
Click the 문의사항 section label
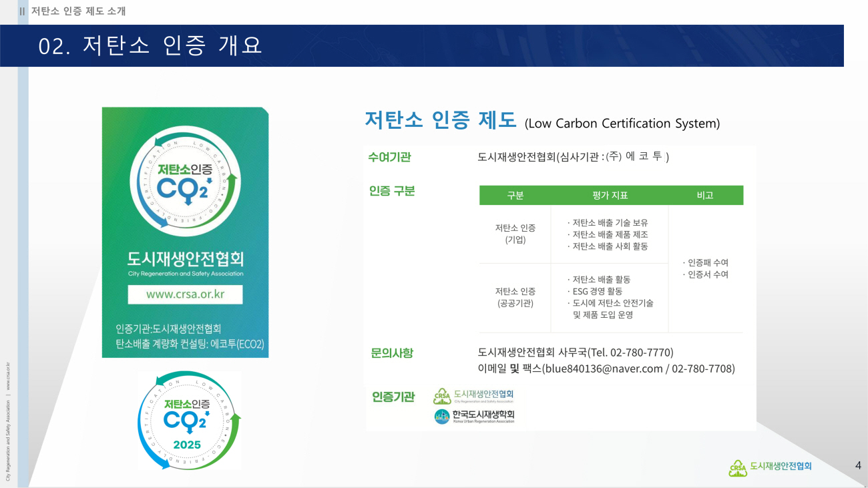tap(392, 352)
